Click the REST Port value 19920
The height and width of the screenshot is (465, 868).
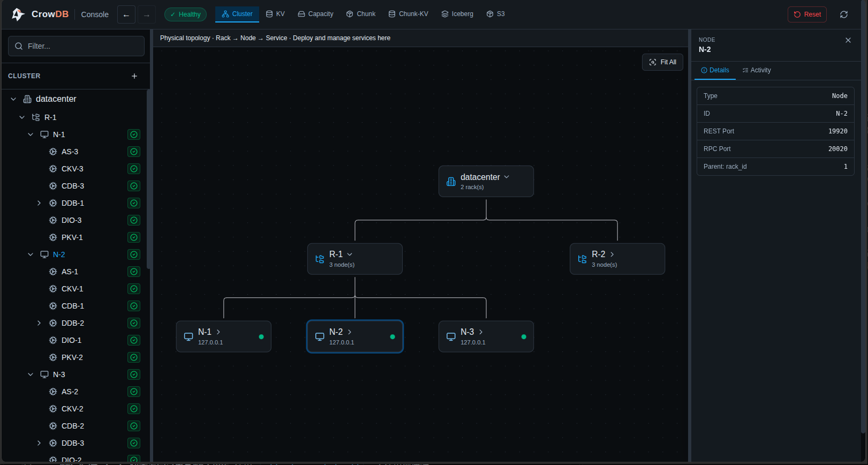[838, 131]
